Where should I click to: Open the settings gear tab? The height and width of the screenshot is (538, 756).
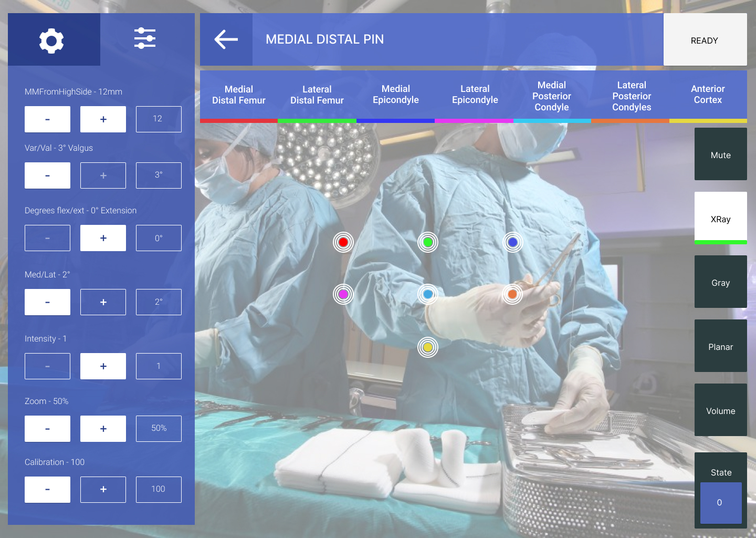[51, 40]
